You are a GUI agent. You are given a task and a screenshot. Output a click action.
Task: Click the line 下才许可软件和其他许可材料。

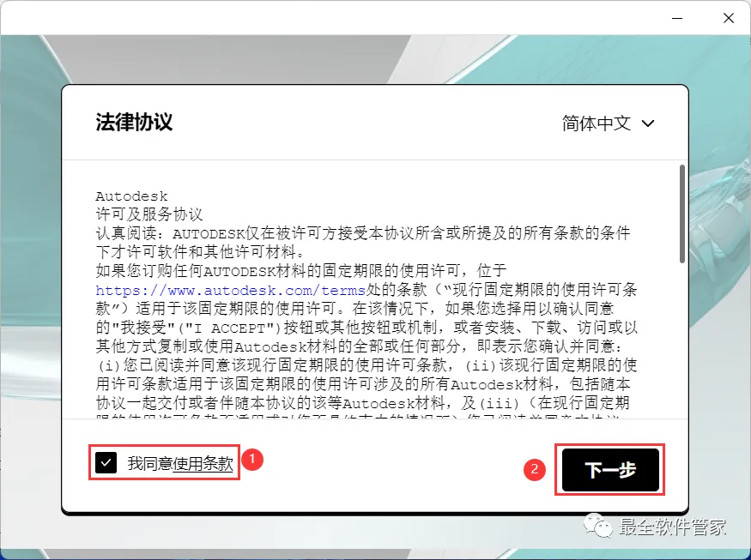pos(200,252)
